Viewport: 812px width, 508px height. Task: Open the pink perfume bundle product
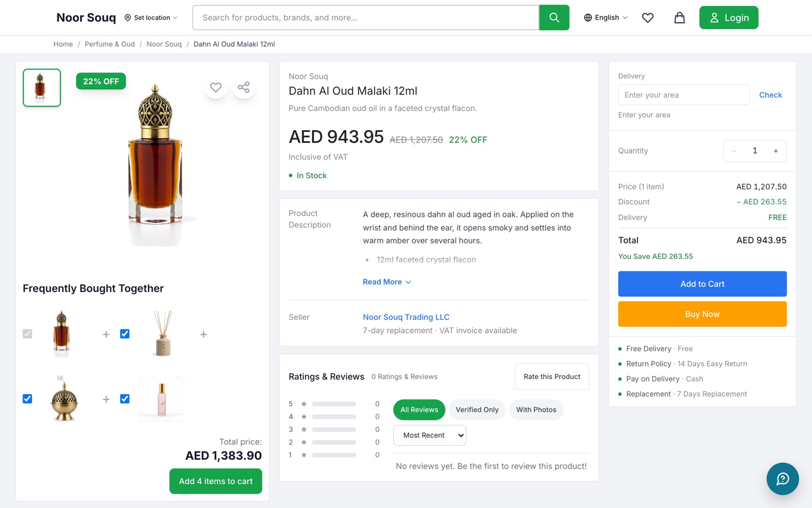(x=162, y=399)
